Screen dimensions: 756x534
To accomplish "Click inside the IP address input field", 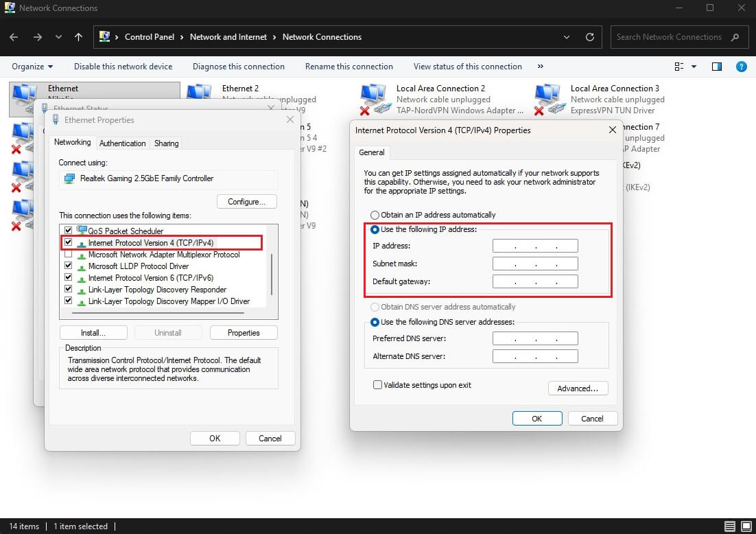I will (535, 245).
